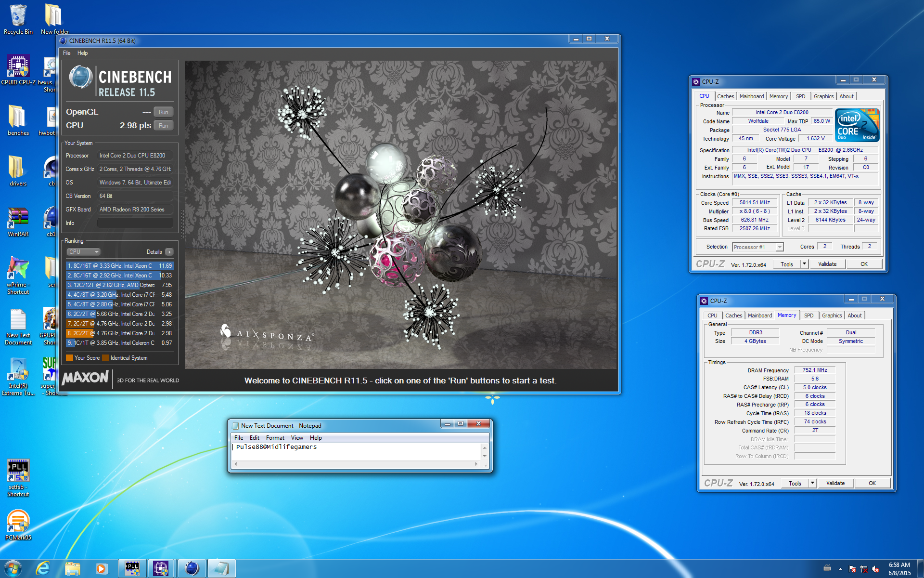Switch to the Cinebench taskbar button
This screenshot has width=924, height=578.
coord(192,568)
